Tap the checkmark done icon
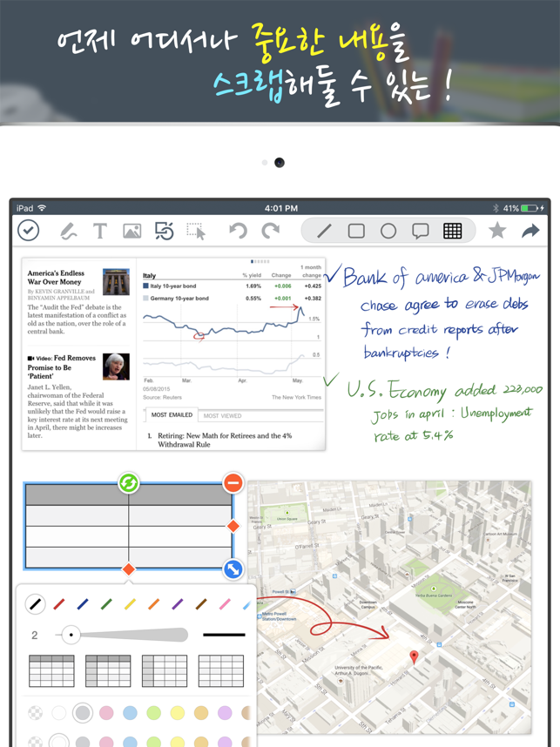 [28, 231]
